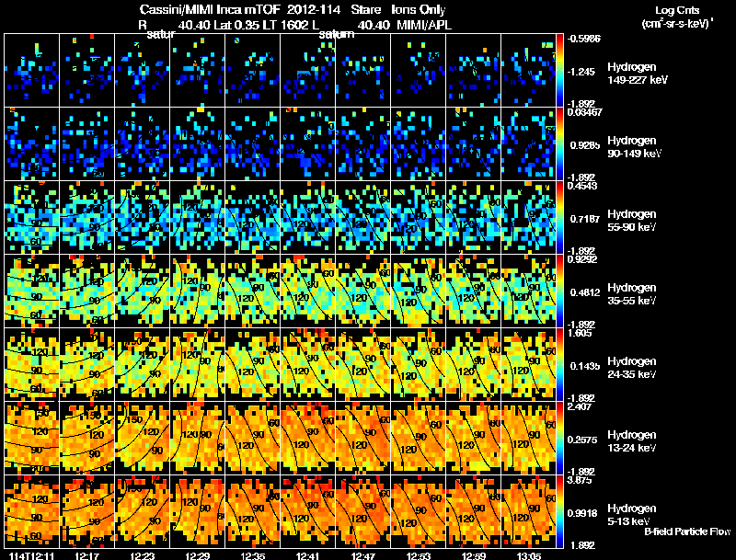
Task: Click the Hydrogen 35-55 keV color bar
Action: tap(559, 291)
